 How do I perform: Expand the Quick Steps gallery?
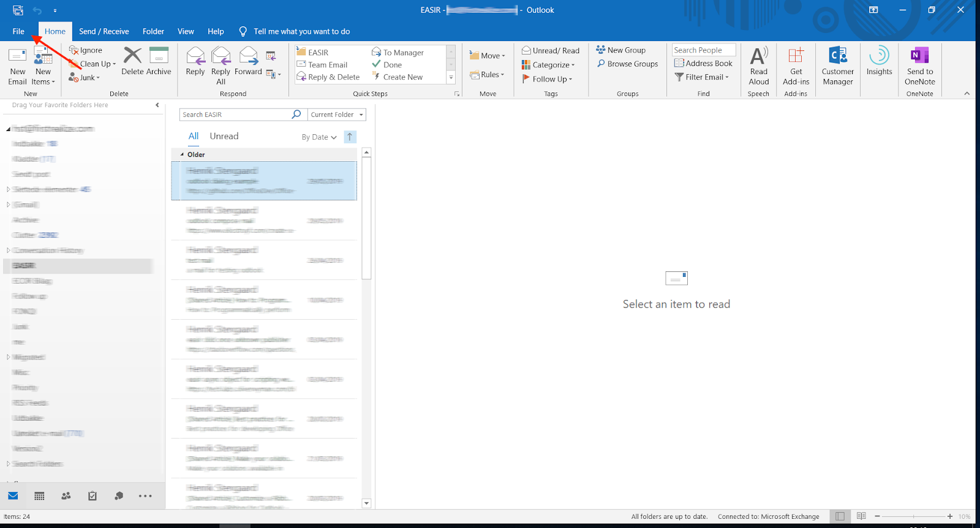click(x=451, y=78)
